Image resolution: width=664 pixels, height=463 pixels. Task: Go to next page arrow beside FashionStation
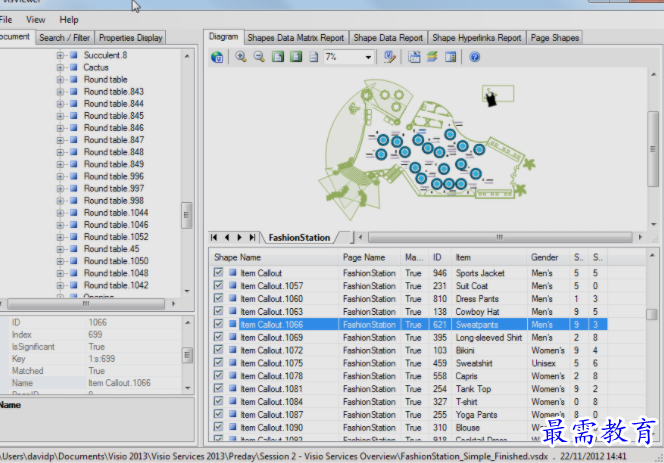(x=240, y=237)
